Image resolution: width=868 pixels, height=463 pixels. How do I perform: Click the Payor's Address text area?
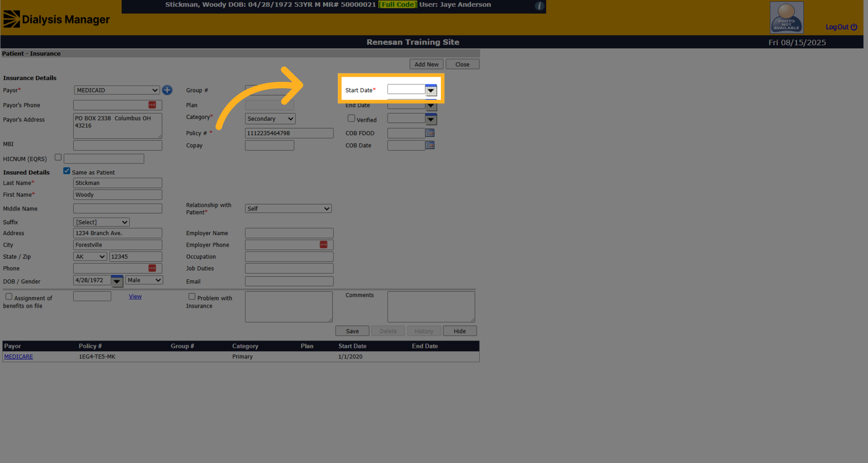click(118, 126)
